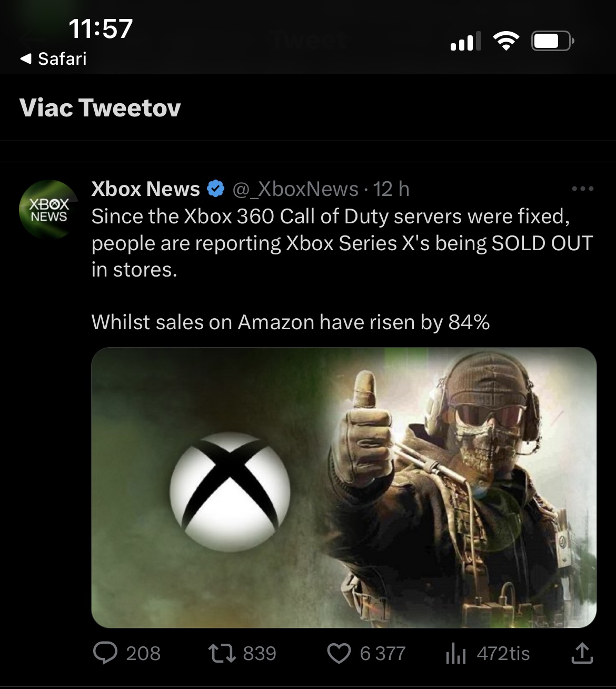Screen dimensions: 616x689
Task: Tap the 11:57 clock in status bar
Action: (x=101, y=28)
